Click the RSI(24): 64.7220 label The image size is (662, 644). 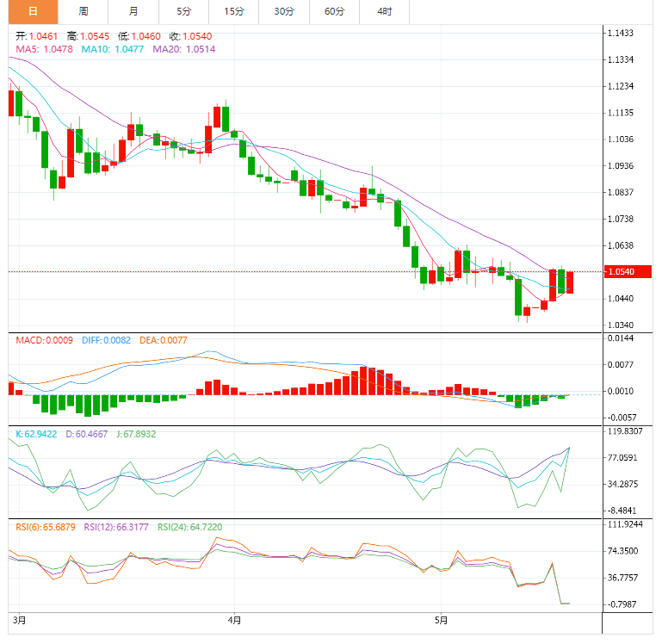click(190, 527)
